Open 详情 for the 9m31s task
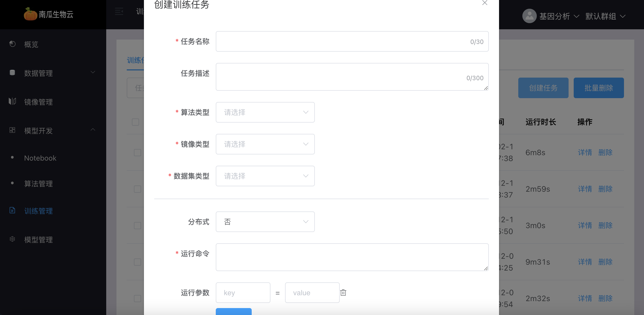 click(x=585, y=262)
